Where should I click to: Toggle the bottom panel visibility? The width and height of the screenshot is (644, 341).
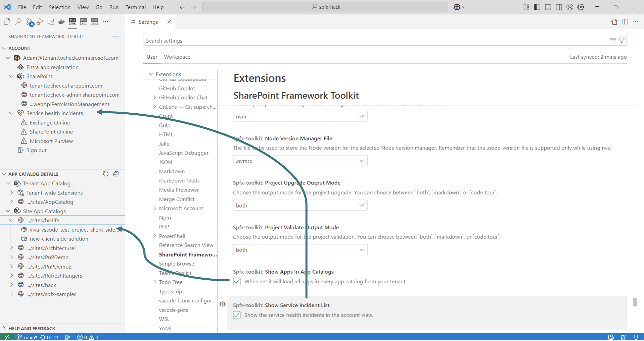(548, 7)
